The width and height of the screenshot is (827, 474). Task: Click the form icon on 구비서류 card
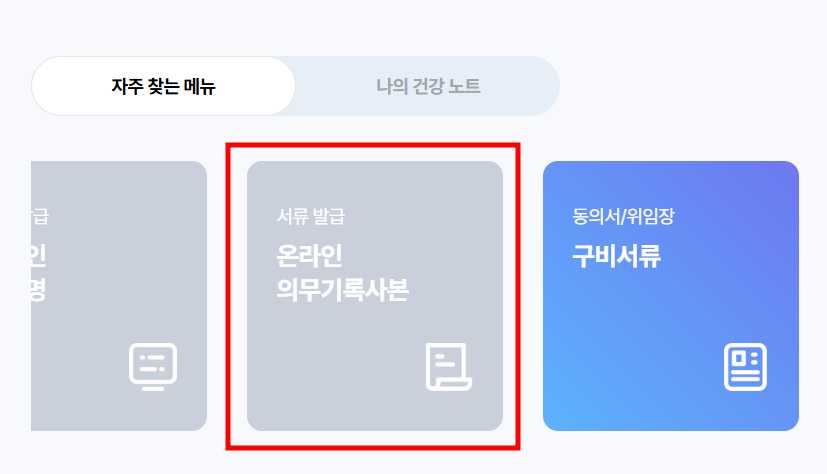[745, 366]
